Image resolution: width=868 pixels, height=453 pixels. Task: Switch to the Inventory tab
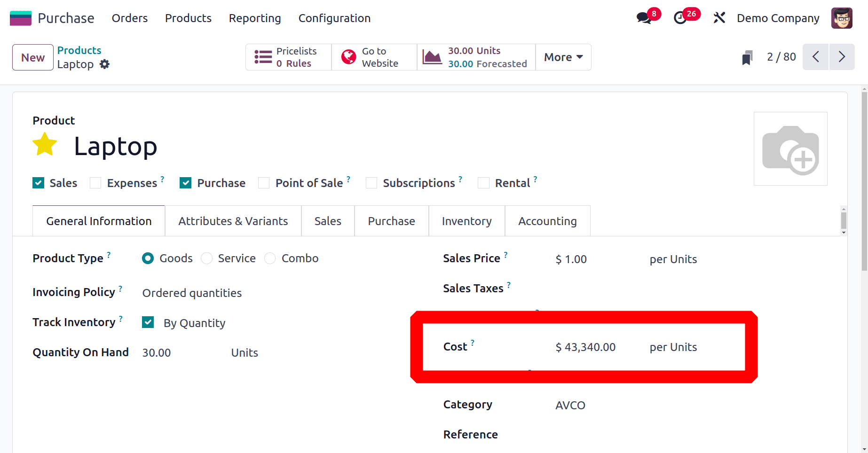pyautogui.click(x=466, y=221)
